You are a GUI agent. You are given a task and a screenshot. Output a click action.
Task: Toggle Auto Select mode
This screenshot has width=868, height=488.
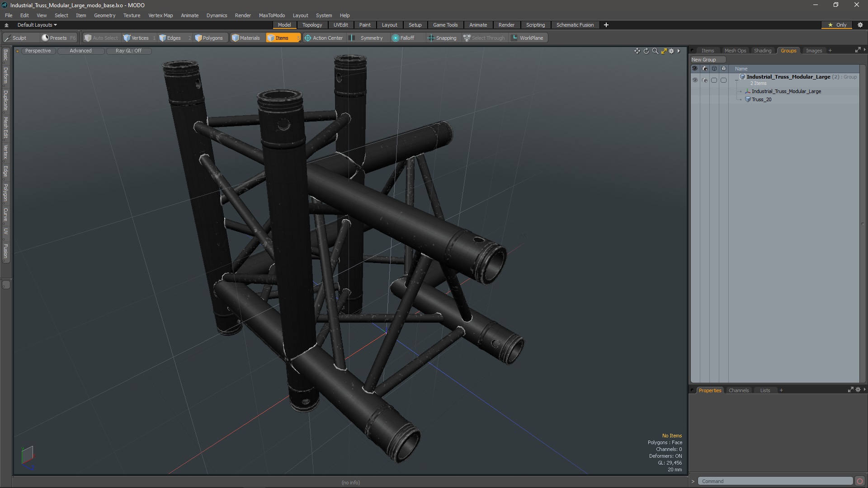[101, 38]
